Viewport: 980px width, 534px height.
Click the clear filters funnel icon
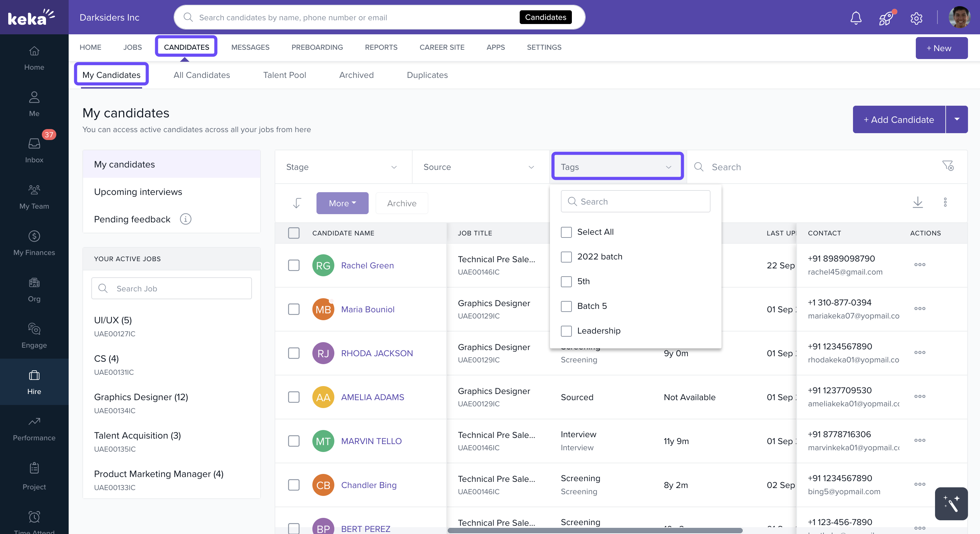pos(947,166)
